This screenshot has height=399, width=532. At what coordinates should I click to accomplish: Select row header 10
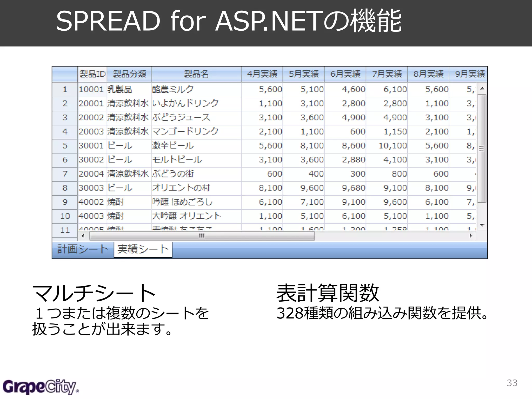pos(65,216)
